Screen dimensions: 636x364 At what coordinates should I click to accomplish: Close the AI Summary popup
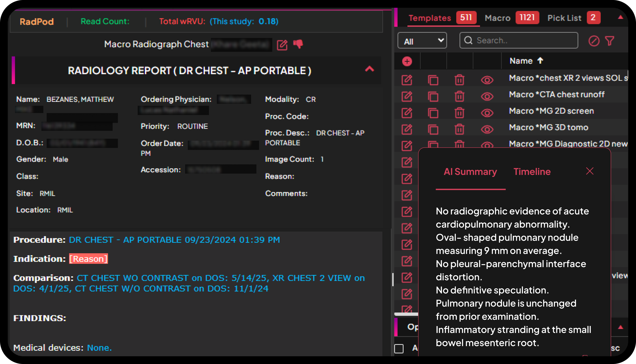click(590, 171)
